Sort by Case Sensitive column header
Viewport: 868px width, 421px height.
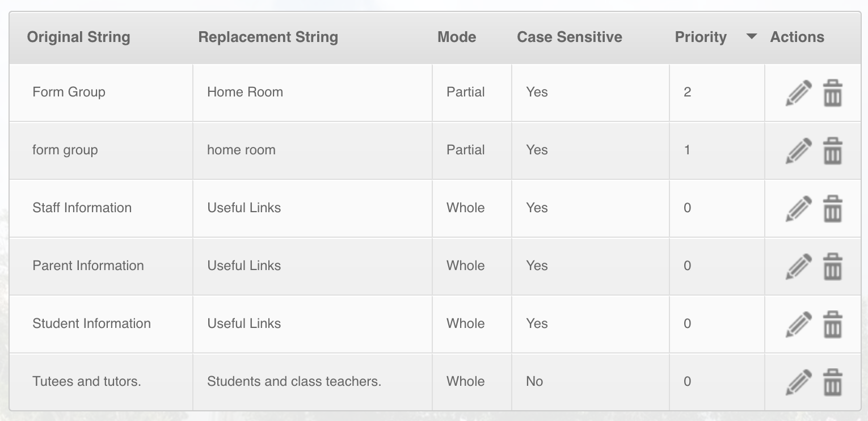click(570, 37)
